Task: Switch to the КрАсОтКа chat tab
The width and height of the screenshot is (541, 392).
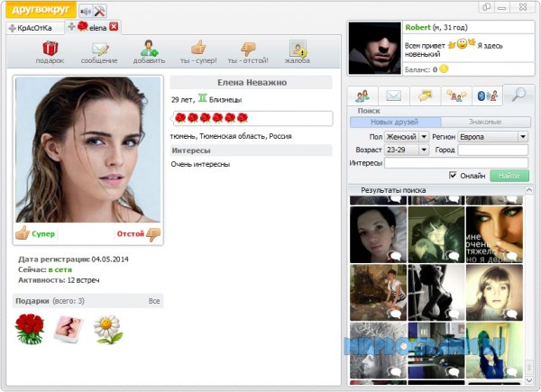Action: (34, 28)
